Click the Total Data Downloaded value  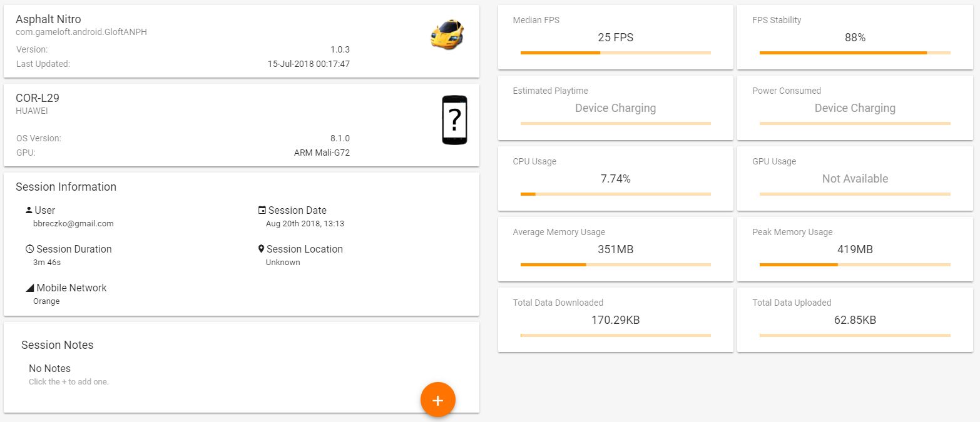click(x=615, y=320)
